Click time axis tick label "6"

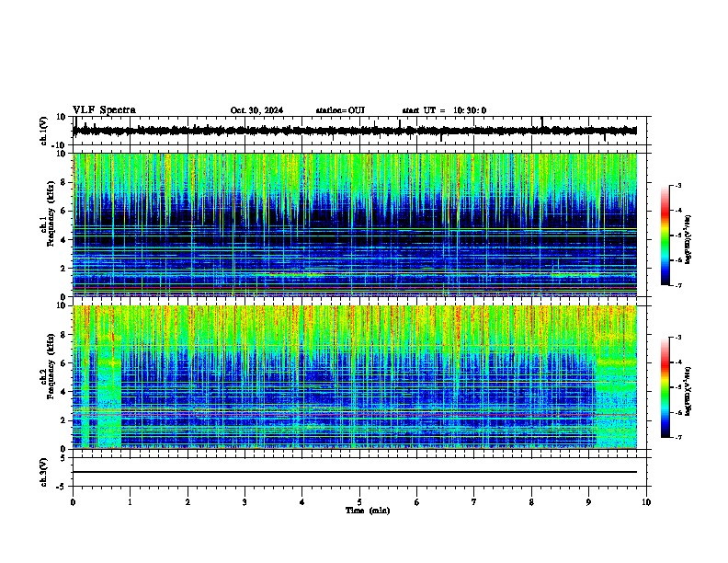click(x=417, y=502)
